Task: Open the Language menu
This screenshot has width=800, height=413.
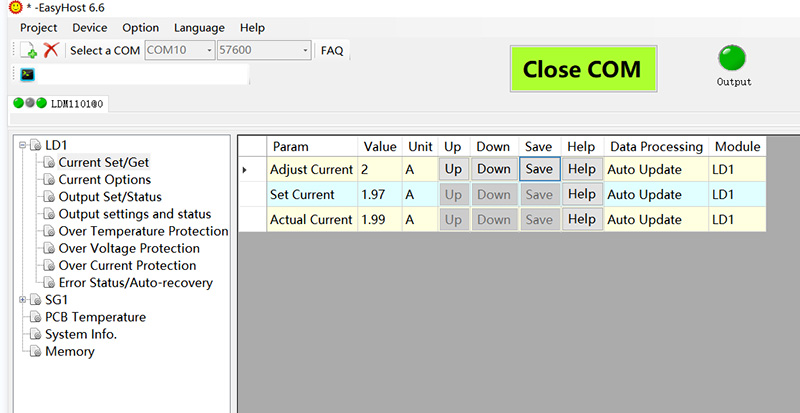Action: [x=199, y=28]
